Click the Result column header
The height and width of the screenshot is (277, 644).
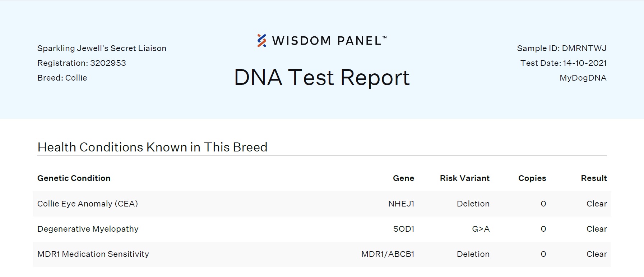[594, 178]
